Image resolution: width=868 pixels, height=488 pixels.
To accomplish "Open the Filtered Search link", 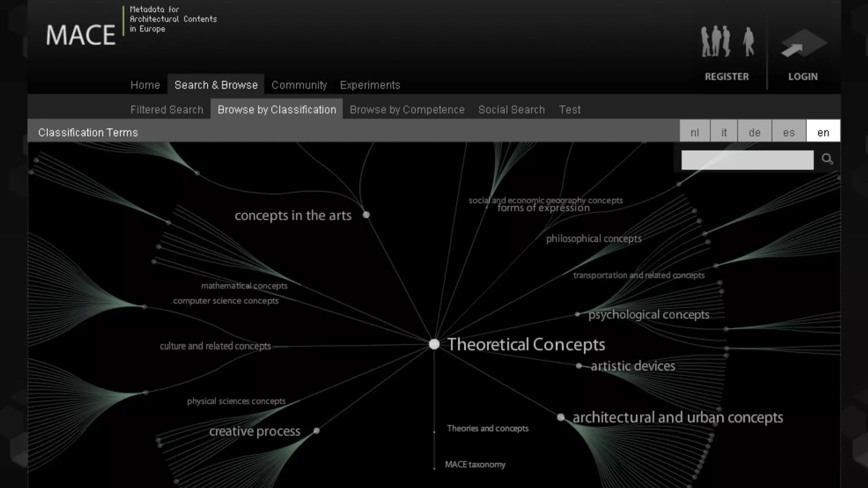I will click(x=167, y=110).
